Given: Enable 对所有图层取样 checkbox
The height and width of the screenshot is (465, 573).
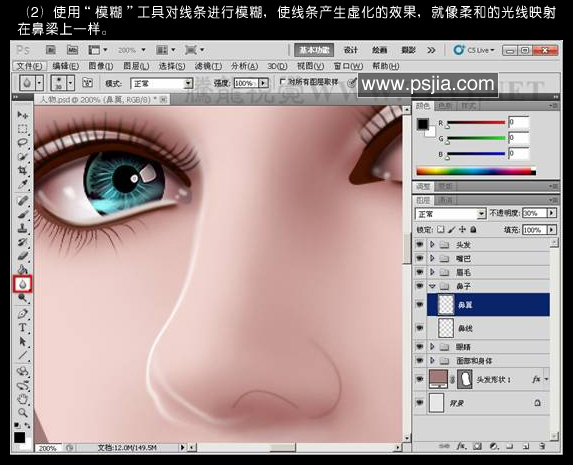Looking at the screenshot, I should point(282,82).
